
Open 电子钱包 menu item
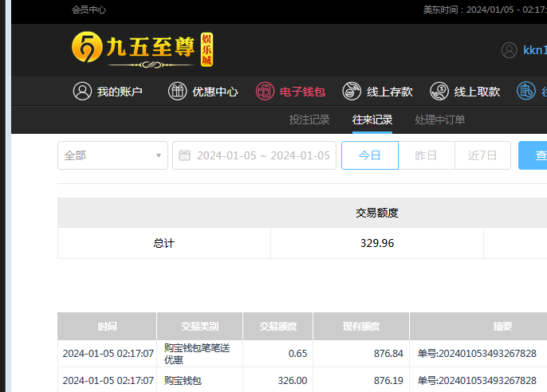tap(290, 92)
